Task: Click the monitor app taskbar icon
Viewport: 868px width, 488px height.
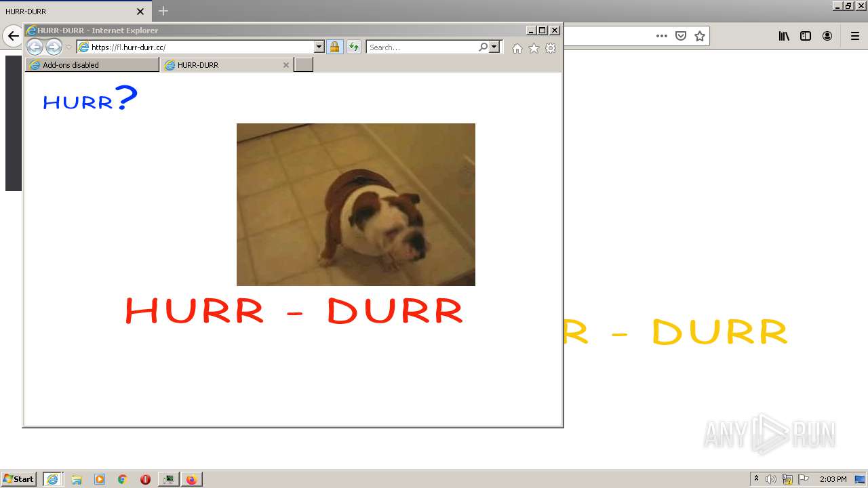Action: click(x=168, y=479)
